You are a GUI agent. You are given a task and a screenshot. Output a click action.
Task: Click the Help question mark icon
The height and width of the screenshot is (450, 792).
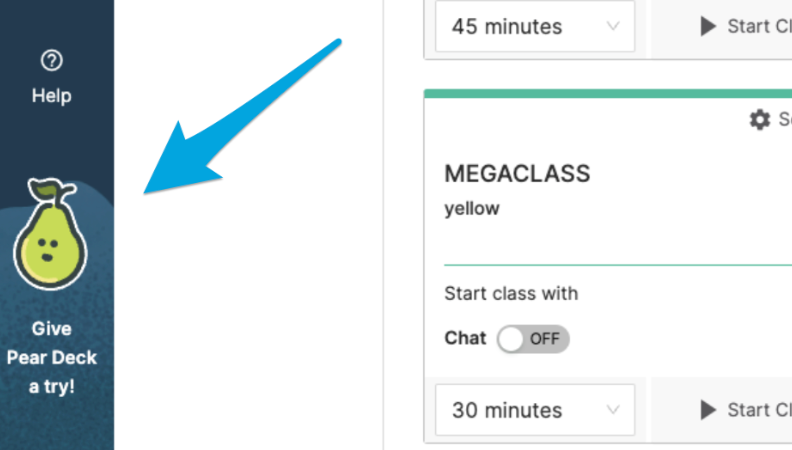pos(52,62)
